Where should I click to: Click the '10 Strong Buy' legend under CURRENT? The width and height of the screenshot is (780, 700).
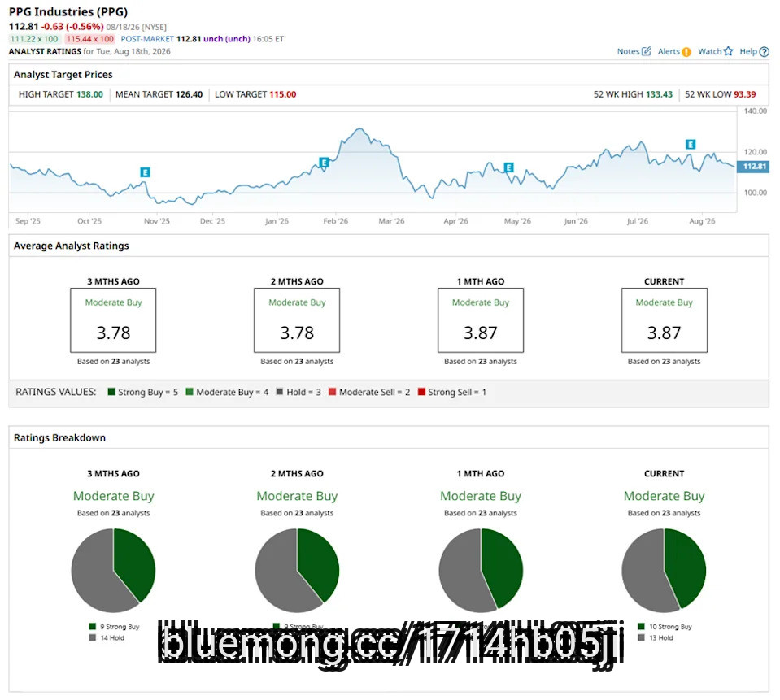coord(665,626)
